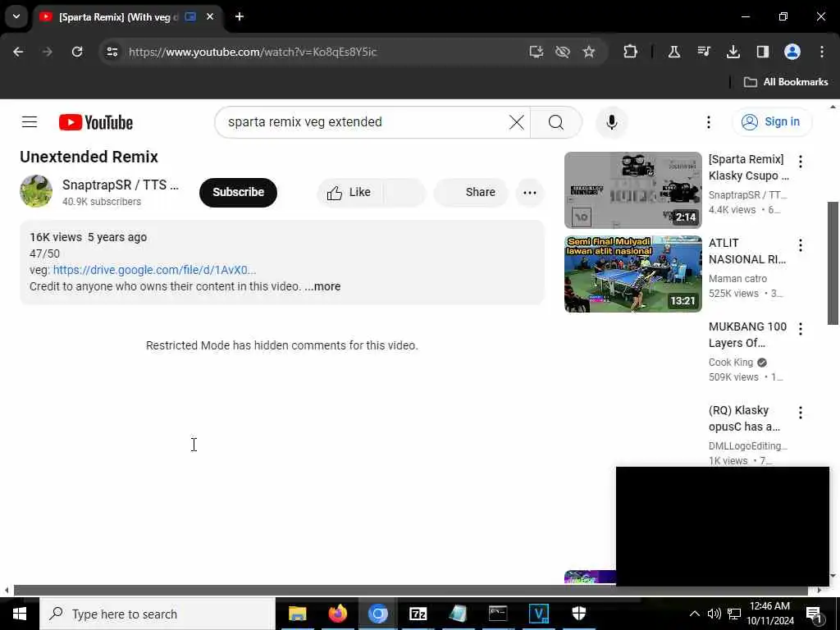Open options menu for Klasky Csupo video
The height and width of the screenshot is (630, 840).
[x=801, y=162]
